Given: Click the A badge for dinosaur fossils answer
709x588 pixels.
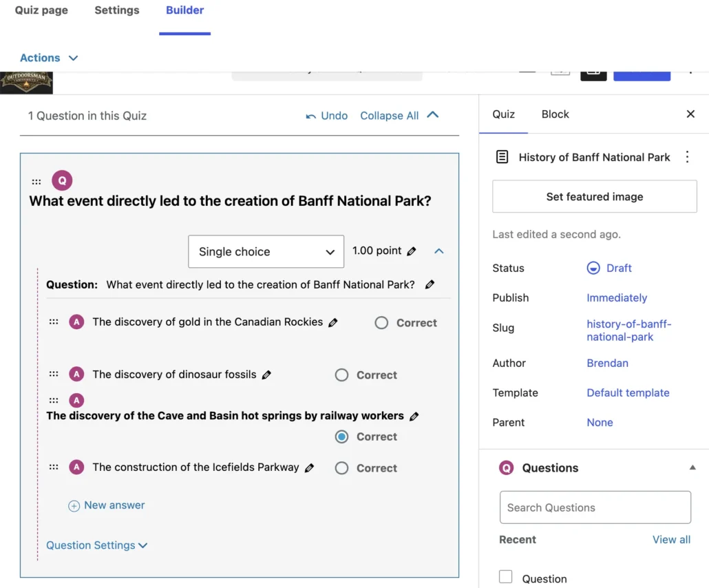Looking at the screenshot, I should click(x=76, y=374).
